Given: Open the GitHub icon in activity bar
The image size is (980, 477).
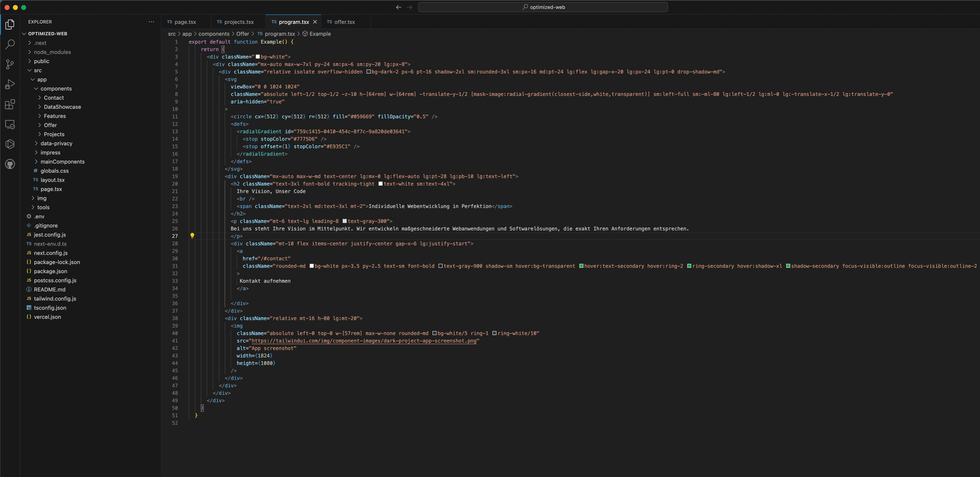Looking at the screenshot, I should click(x=10, y=164).
